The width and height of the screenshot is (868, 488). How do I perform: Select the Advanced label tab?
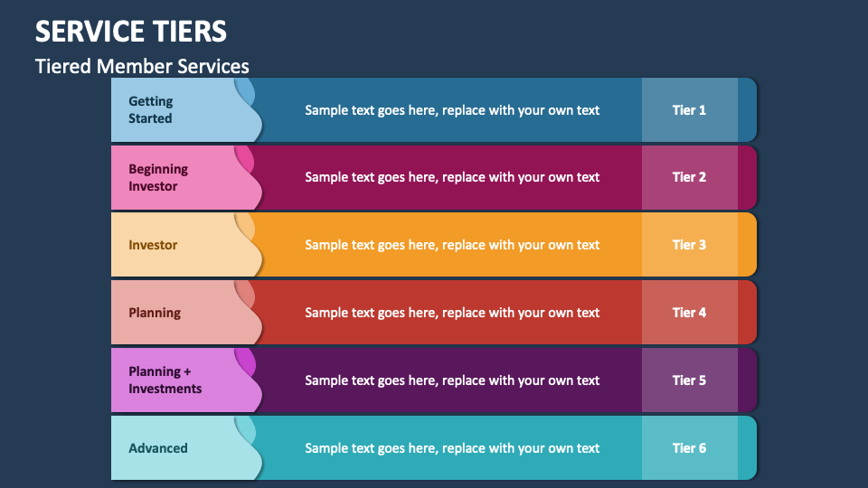click(158, 448)
